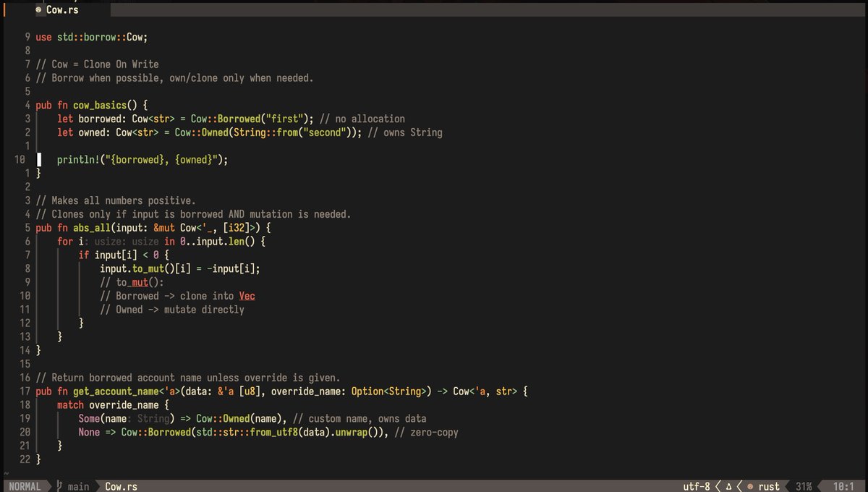Click the 'Return borrowed account name' comment
This screenshot has width=868, height=492.
[188, 378]
